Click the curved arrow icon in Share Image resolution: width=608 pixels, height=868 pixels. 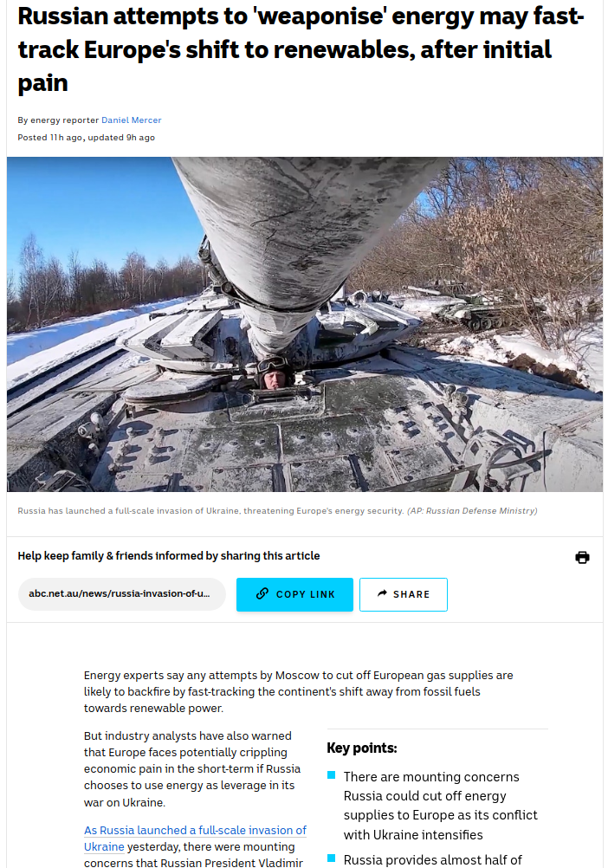click(x=382, y=593)
